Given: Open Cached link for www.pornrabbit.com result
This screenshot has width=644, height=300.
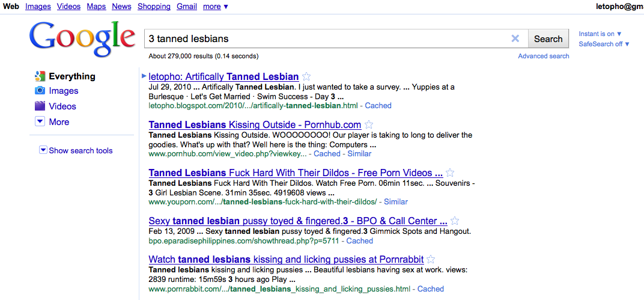Looking at the screenshot, I should coord(430,289).
